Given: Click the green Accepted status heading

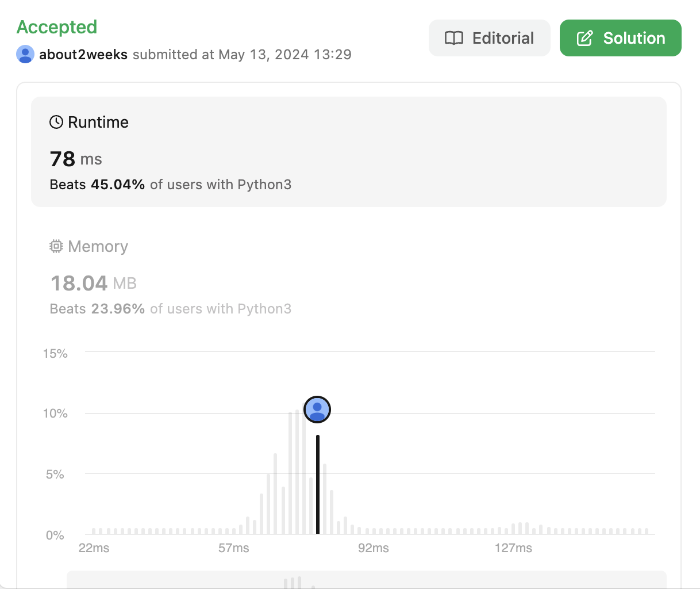Looking at the screenshot, I should tap(57, 27).
